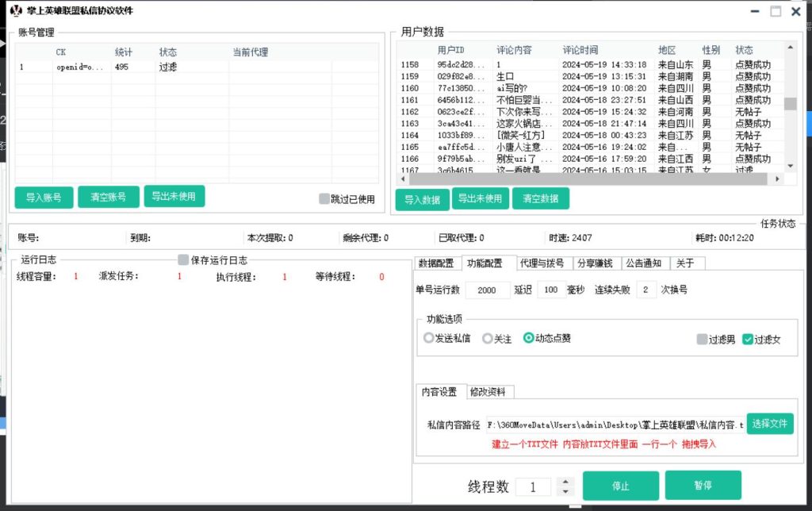This screenshot has height=511, width=812.
Task: Open the 数据配置 tab
Action: (436, 263)
